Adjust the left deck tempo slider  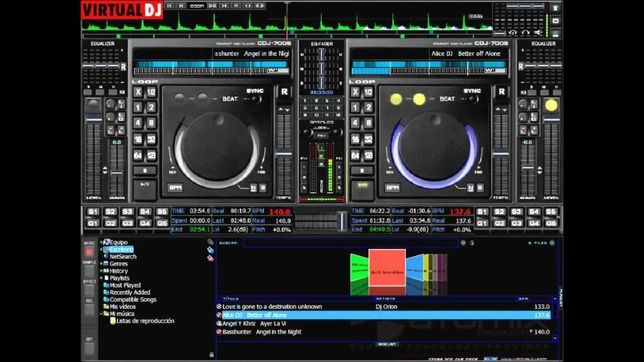pyautogui.click(x=284, y=153)
